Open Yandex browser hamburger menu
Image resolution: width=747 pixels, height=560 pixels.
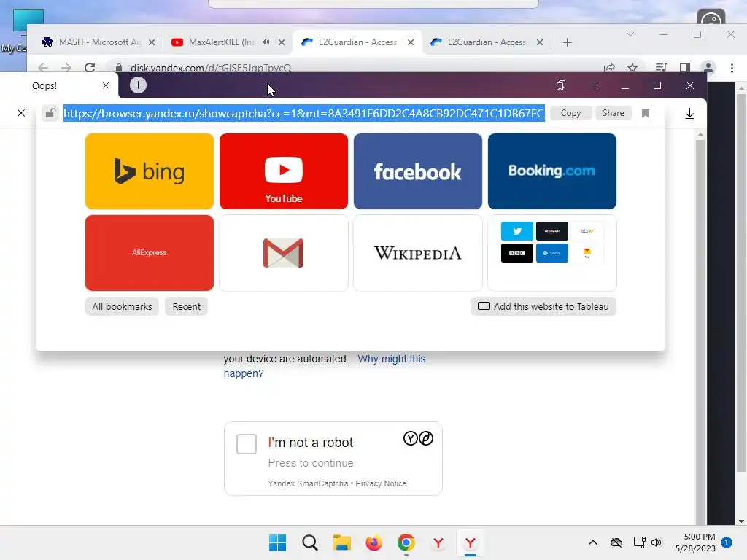coord(592,85)
